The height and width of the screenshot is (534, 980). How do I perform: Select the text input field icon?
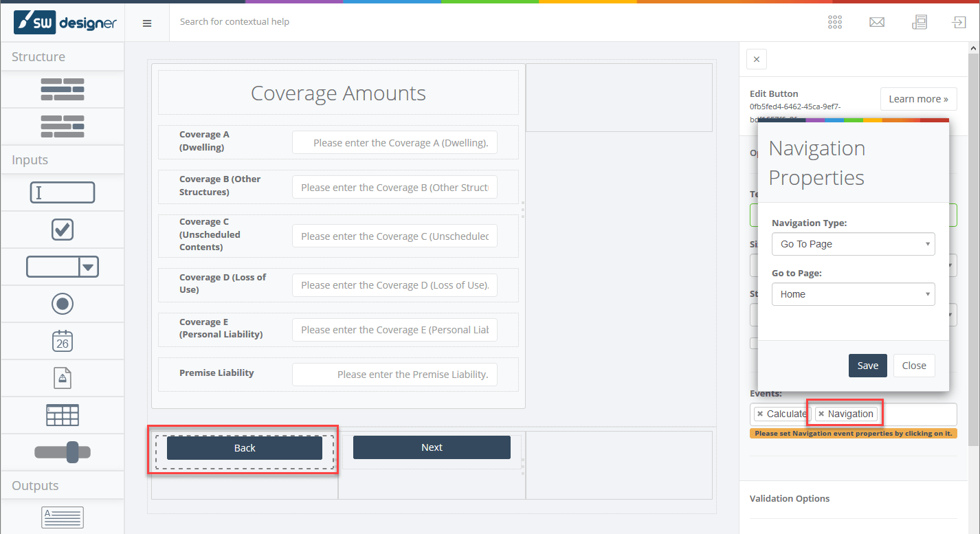pos(63,192)
